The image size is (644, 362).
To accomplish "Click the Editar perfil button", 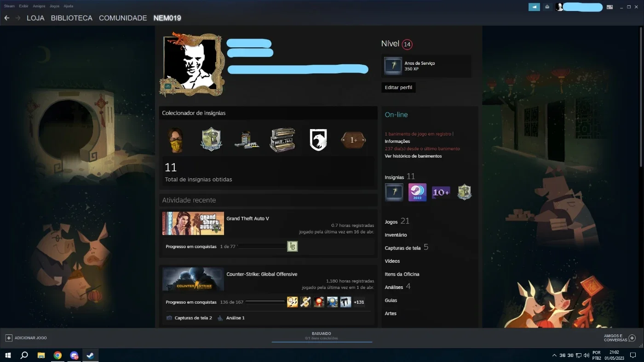I will [398, 87].
